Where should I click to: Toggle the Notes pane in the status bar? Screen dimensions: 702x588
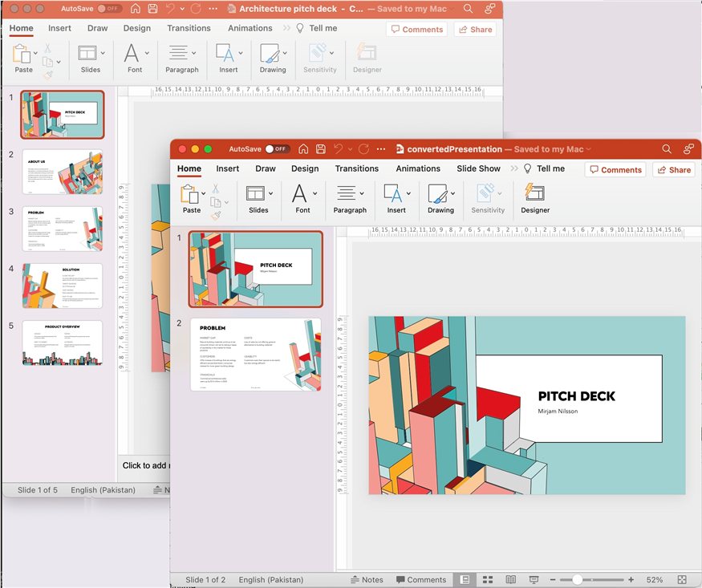[367, 579]
